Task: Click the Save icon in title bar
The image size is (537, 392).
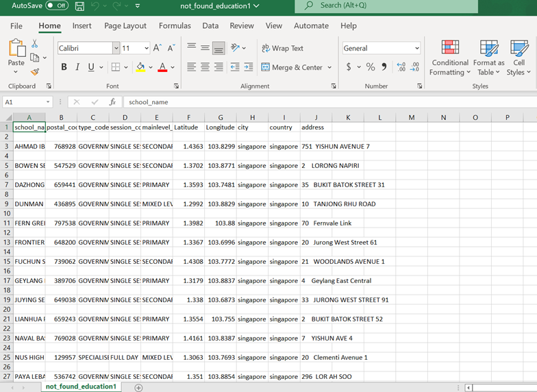Action: point(79,6)
